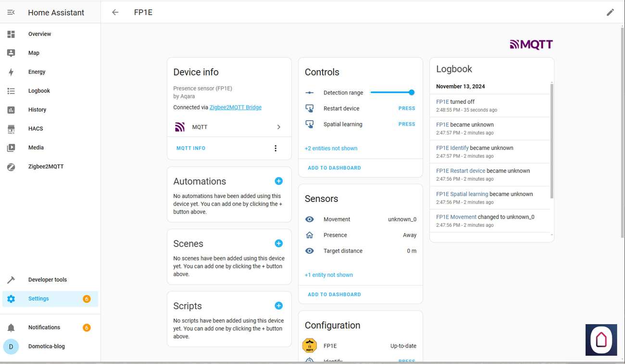Viewport: 625px width, 364px height.
Task: Follow the Zigbee2MQTT Bridge link
Action: pos(236,107)
